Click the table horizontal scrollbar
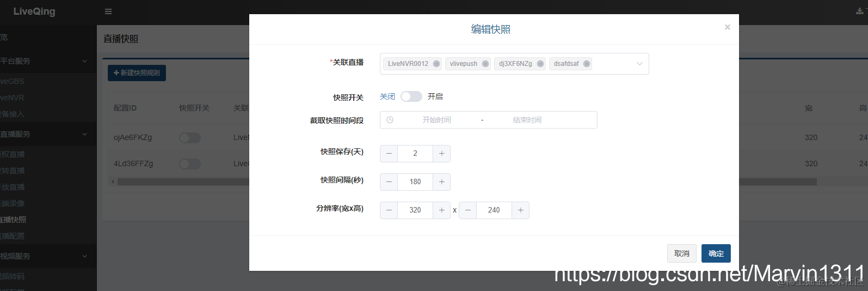Screen dimensions: 868x291 (x=466, y=181)
